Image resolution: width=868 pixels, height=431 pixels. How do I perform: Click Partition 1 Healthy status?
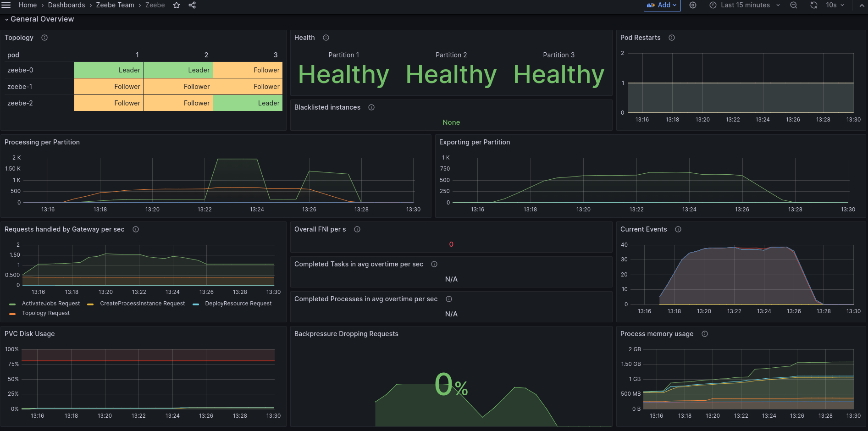[x=344, y=75]
